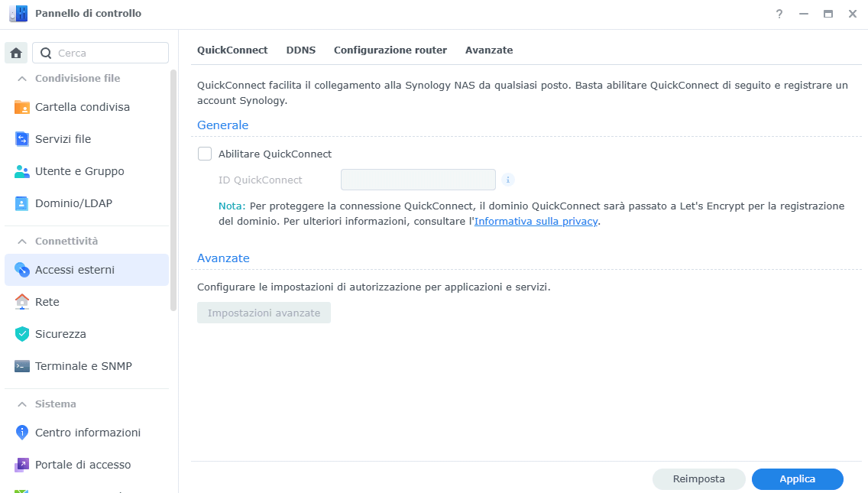Click the Applica button
868x493 pixels.
797,479
